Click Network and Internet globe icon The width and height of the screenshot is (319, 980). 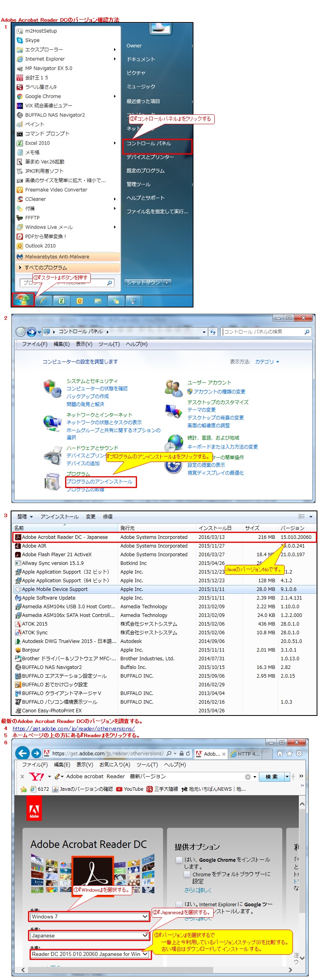52,423
